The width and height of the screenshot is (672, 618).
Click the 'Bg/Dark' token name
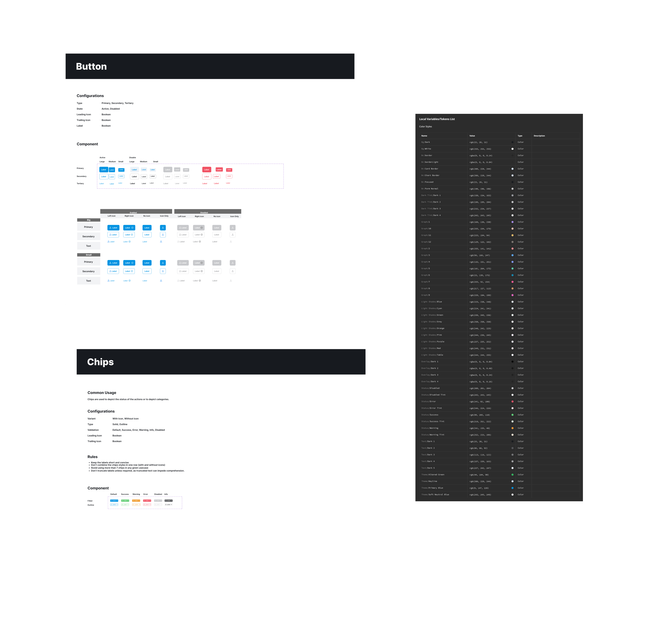pos(426,142)
